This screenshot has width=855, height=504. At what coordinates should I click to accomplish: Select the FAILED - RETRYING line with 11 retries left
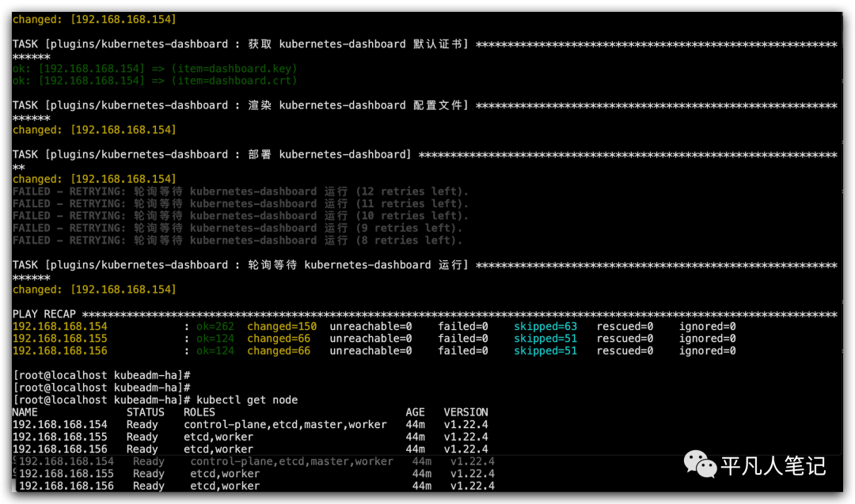241,204
